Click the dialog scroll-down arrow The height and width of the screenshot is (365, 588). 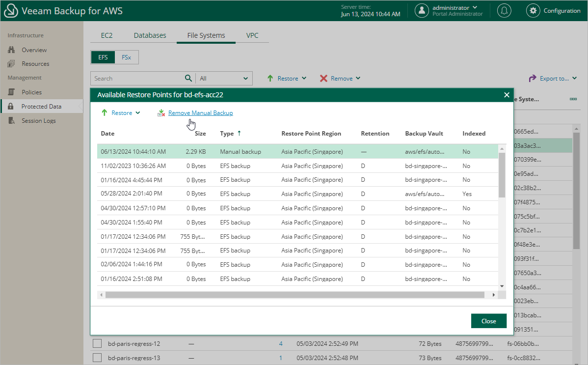502,286
